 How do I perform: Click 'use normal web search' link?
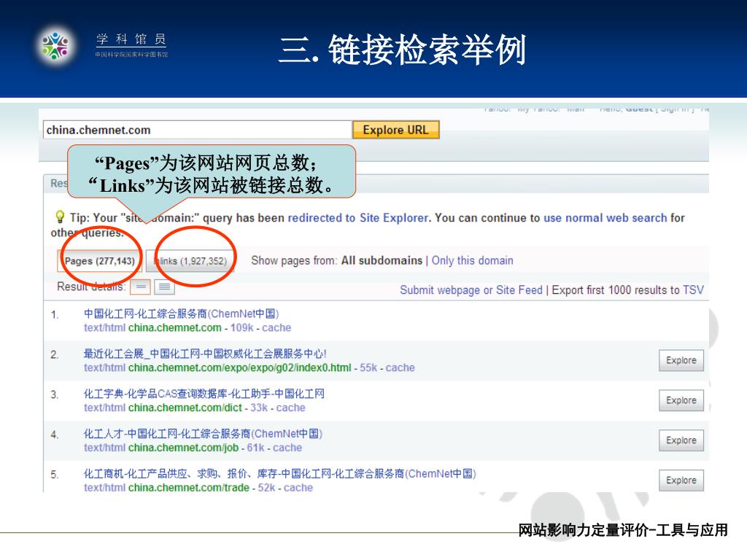[605, 217]
